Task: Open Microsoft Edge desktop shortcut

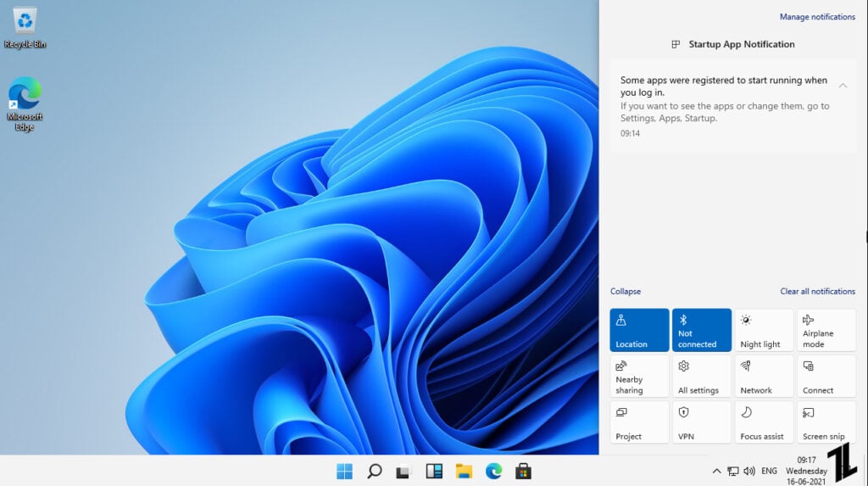Action: click(x=25, y=104)
